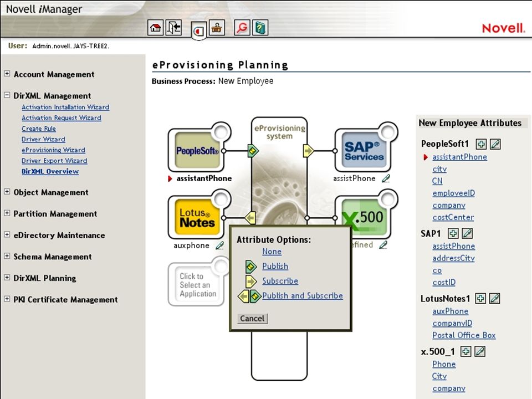Click the PeopleSoft application tile
Viewport: 532px width, 399px height.
pyautogui.click(x=197, y=150)
